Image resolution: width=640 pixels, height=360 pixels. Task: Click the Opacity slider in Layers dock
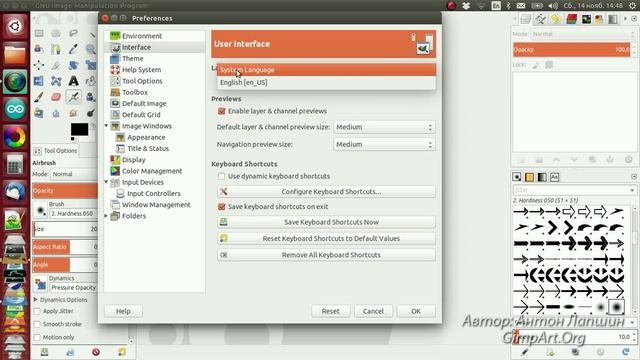[x=571, y=50]
